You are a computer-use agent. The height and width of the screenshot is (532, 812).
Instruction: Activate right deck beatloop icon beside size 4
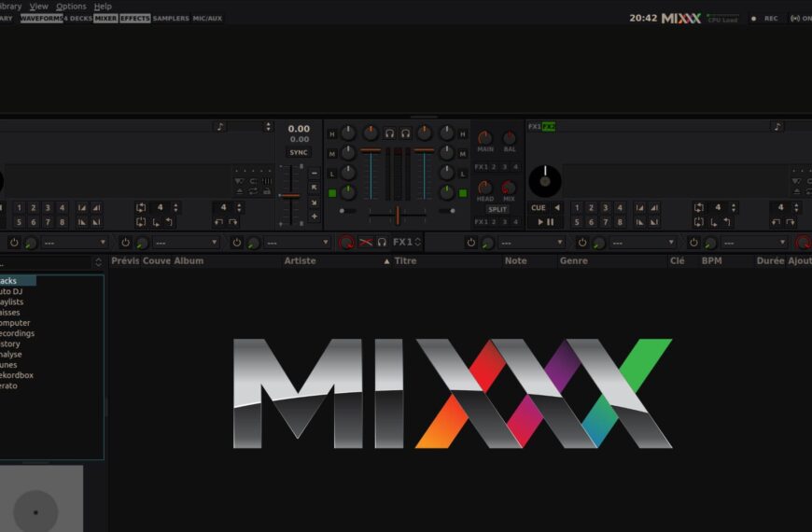[x=698, y=208]
